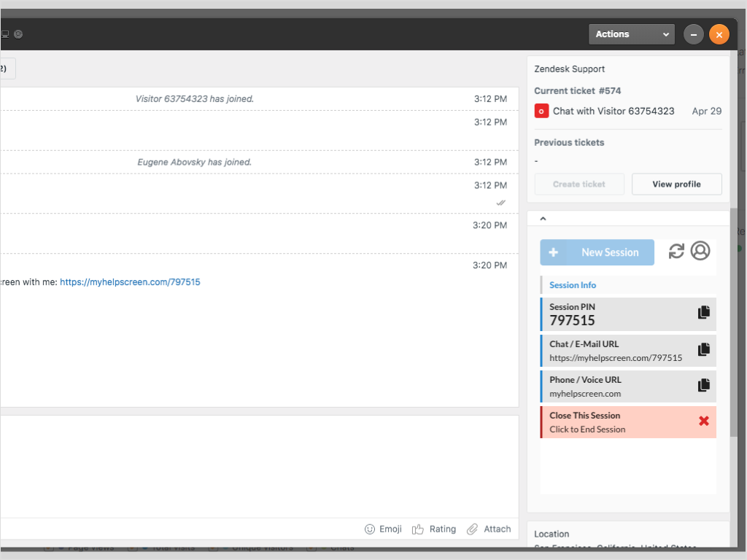This screenshot has height=560, width=747.
Task: Minimize the chat window
Action: point(693,34)
